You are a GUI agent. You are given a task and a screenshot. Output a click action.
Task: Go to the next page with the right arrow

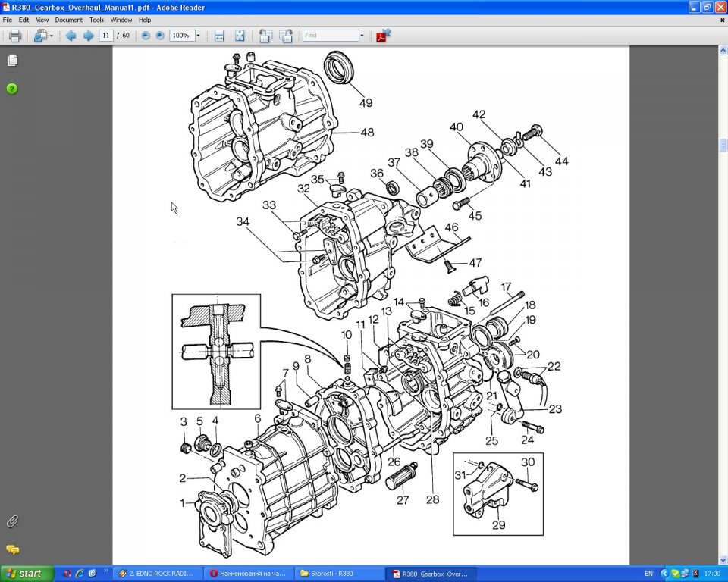click(x=88, y=36)
